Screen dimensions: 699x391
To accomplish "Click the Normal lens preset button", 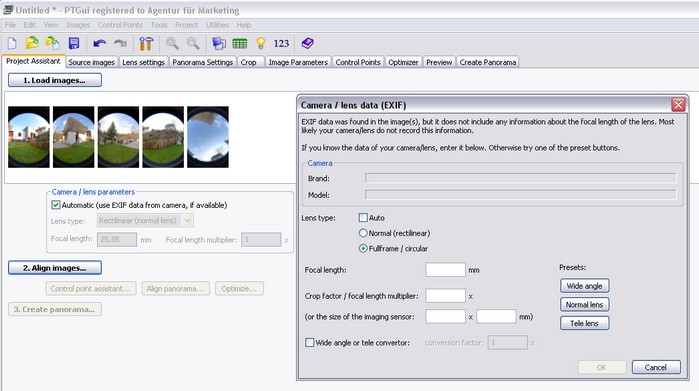I will [x=584, y=305].
